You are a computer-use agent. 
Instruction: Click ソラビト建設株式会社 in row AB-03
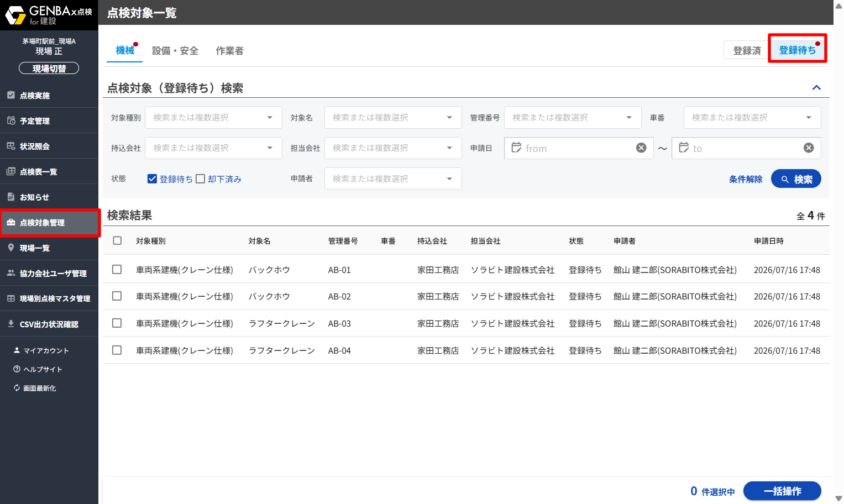(x=512, y=323)
